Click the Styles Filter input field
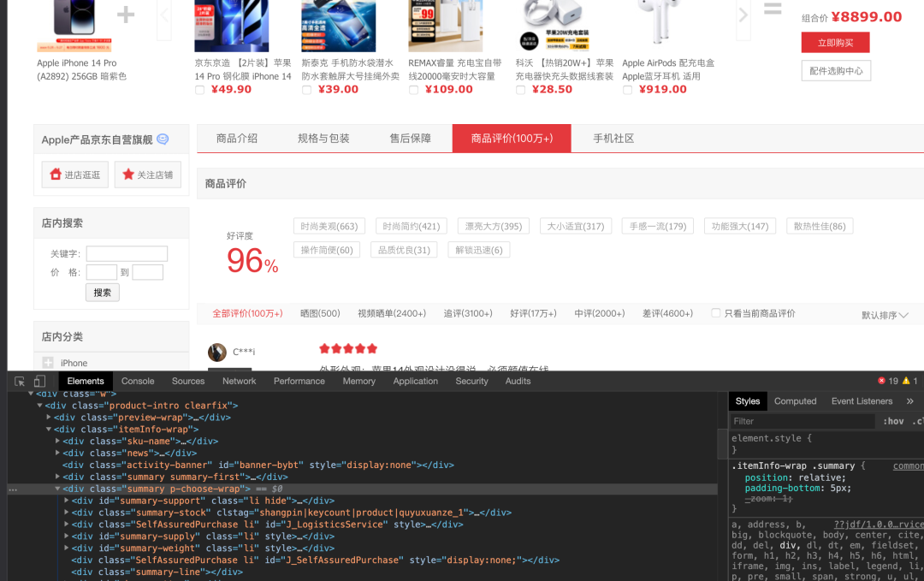 click(x=803, y=421)
